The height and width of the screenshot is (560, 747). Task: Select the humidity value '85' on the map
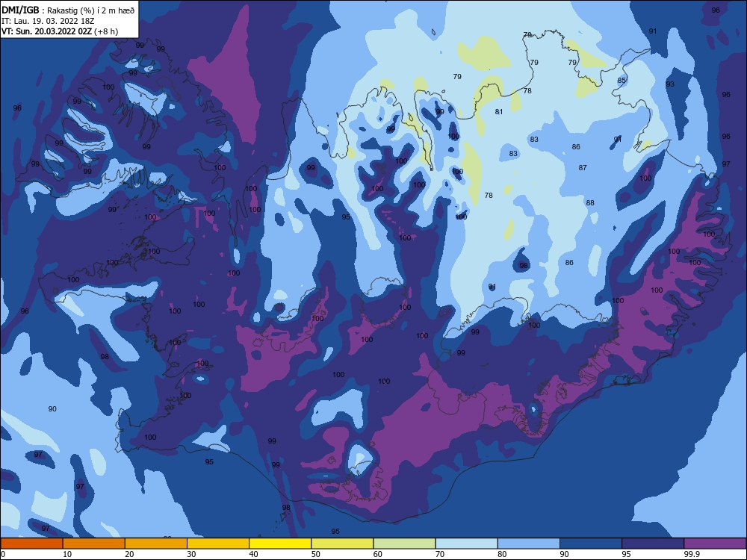[x=622, y=81]
